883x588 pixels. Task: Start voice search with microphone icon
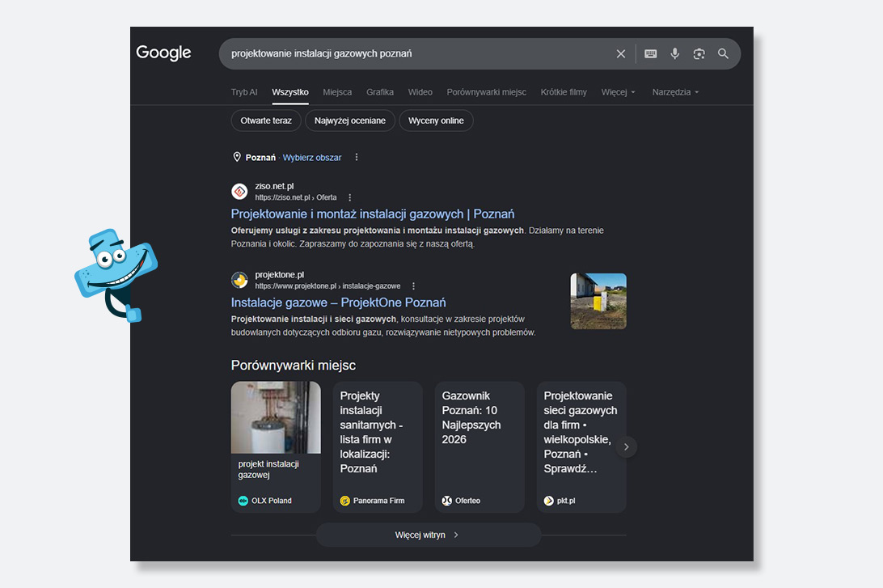(674, 53)
